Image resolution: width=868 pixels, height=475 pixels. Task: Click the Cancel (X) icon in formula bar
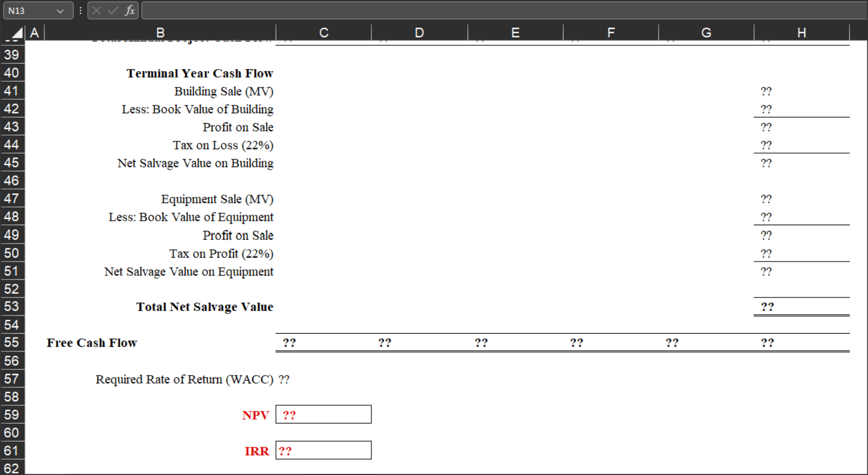pos(97,10)
